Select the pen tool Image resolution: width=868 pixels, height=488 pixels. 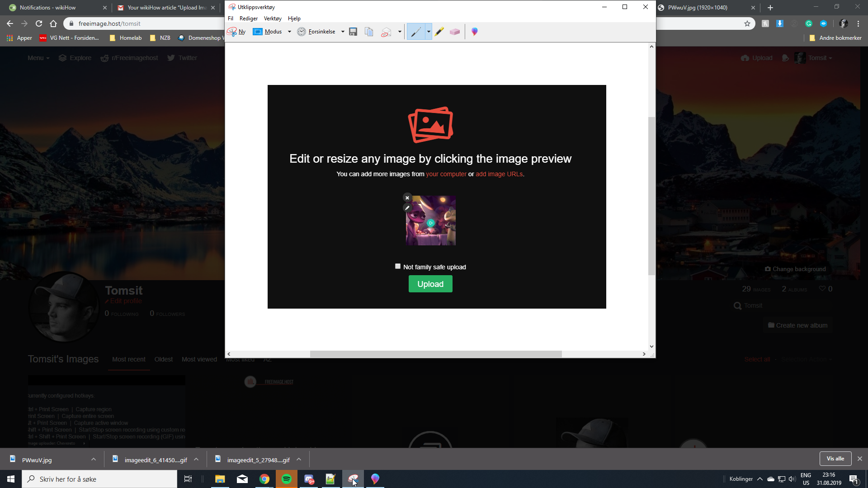(x=415, y=32)
